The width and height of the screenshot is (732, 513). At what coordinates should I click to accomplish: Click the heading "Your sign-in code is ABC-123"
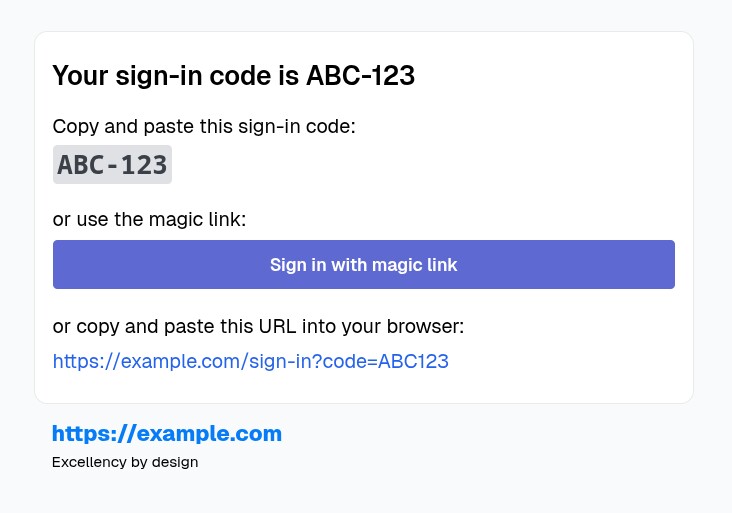[234, 76]
